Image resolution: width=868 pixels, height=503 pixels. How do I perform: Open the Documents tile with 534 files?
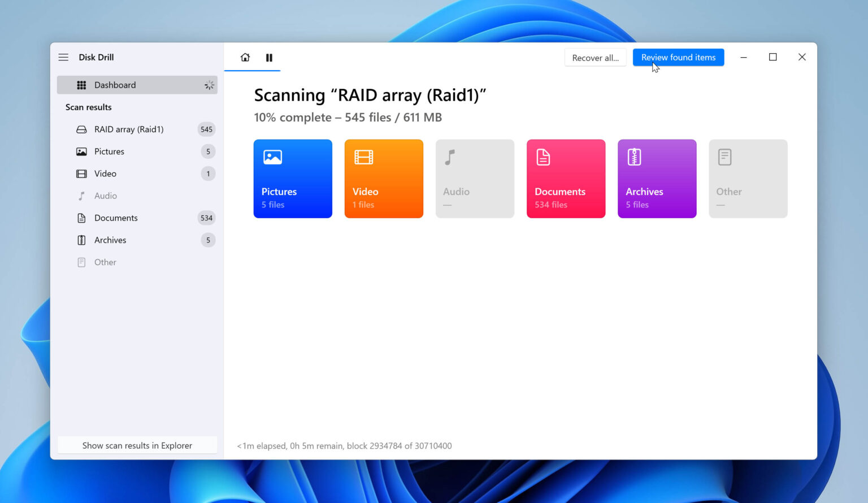(x=566, y=179)
